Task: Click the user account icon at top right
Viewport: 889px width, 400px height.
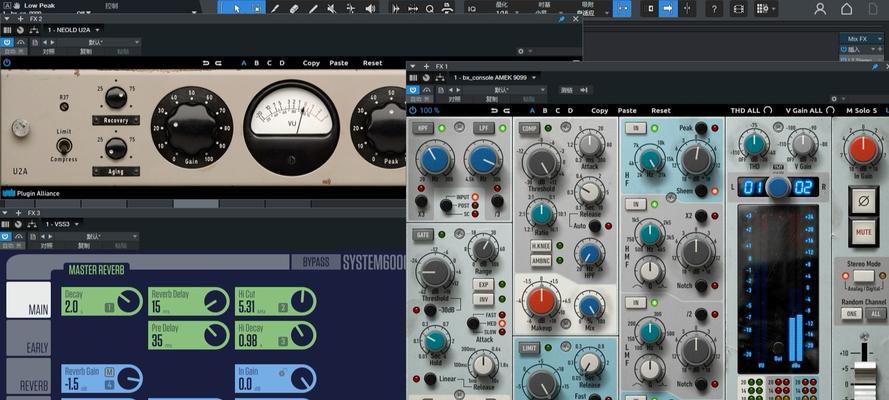Action: 820,8
